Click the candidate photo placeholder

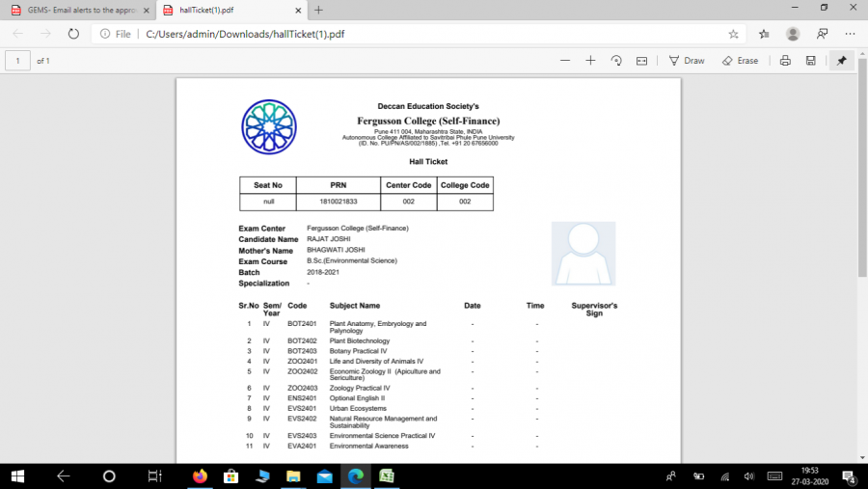[583, 254]
